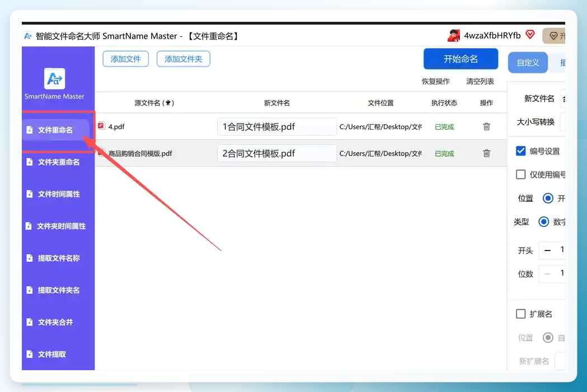The image size is (587, 392).
Task: Open the 提取文件名称 sidebar item
Action: 58,258
